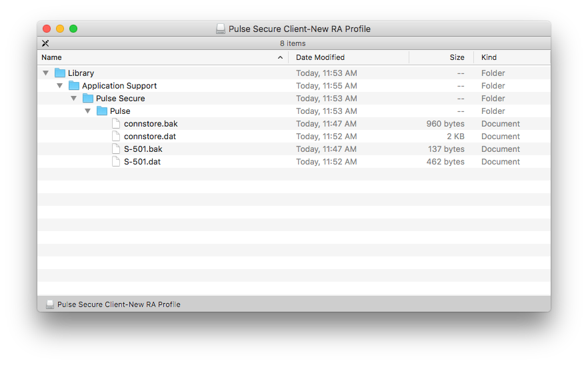Click the Folder kind of Library row
This screenshot has width=588, height=365.
(493, 73)
